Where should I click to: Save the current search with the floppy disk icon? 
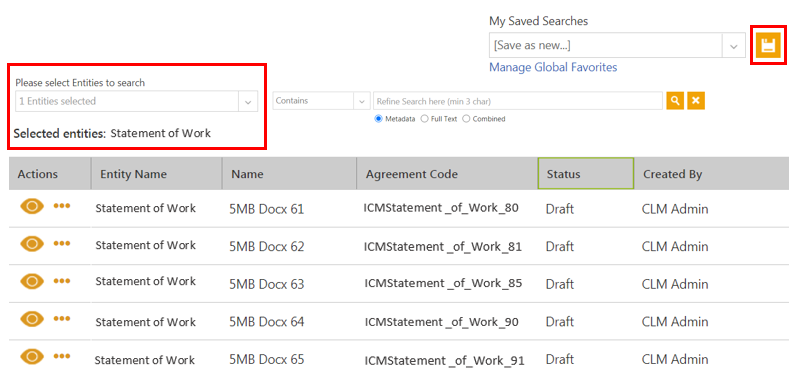(768, 45)
